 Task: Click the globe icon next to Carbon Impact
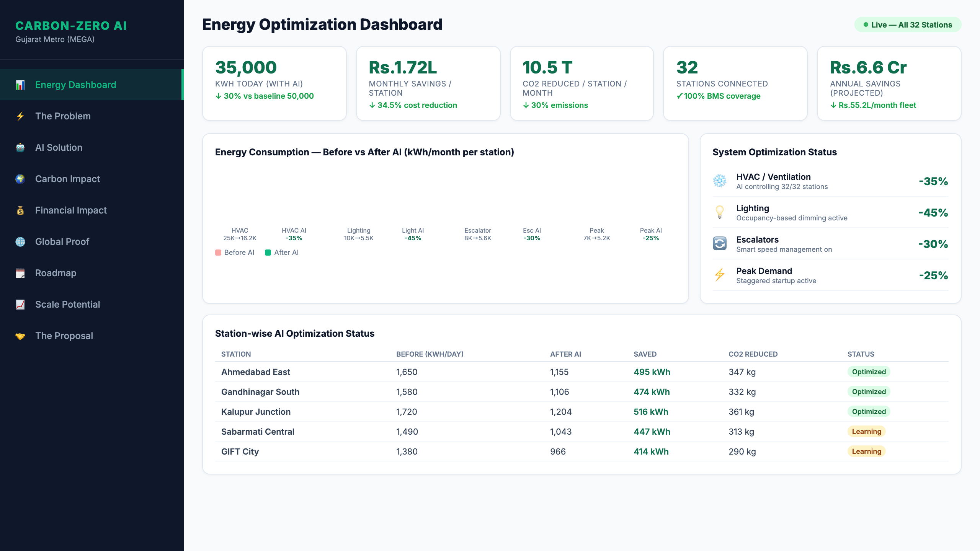[x=21, y=179]
